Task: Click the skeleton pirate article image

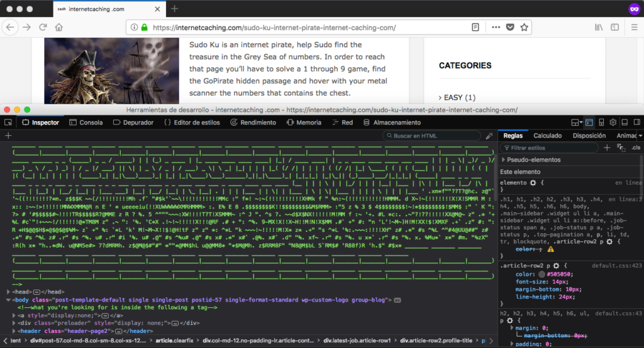Action: (112, 70)
